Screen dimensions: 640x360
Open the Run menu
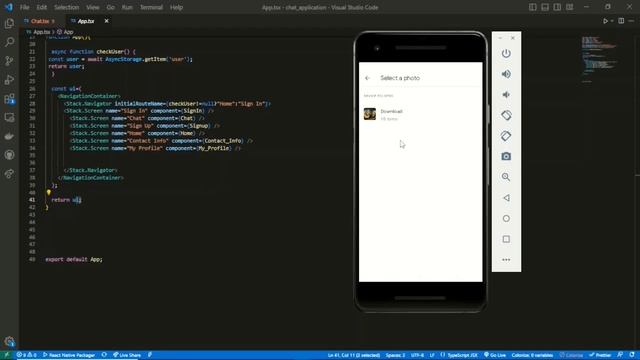(x=127, y=7)
